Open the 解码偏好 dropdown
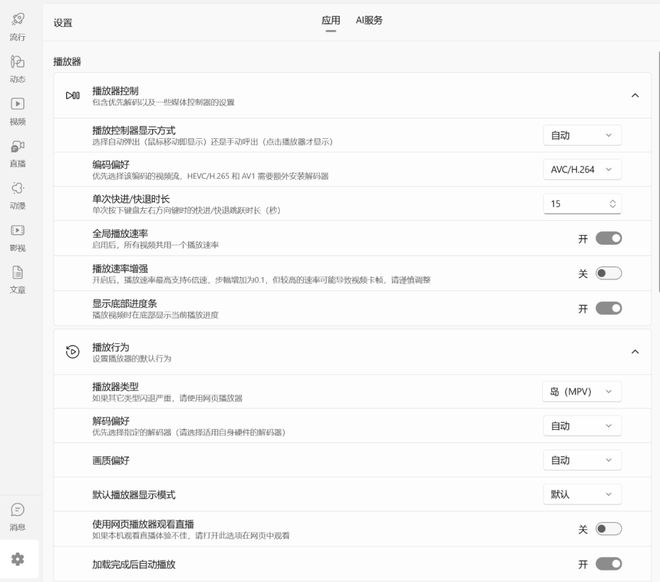660x582 pixels. tap(582, 426)
